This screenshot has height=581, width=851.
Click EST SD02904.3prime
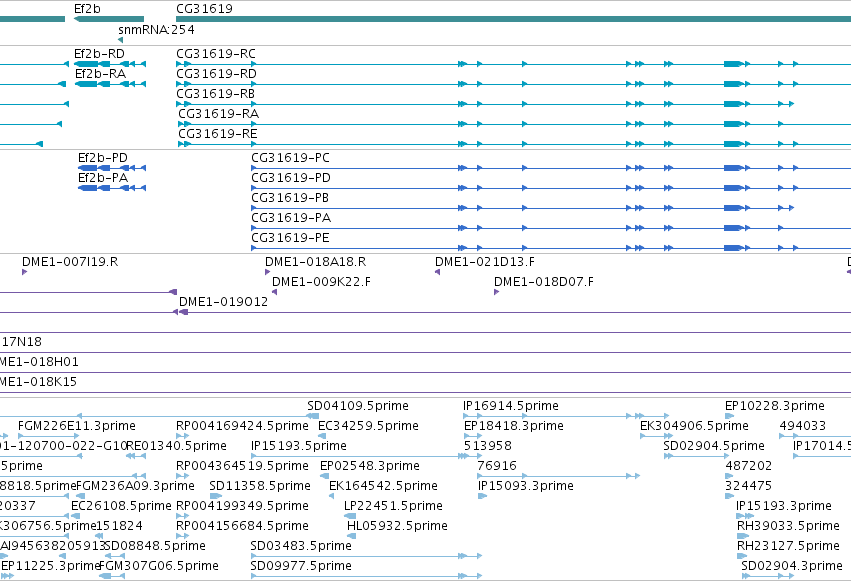click(x=792, y=567)
